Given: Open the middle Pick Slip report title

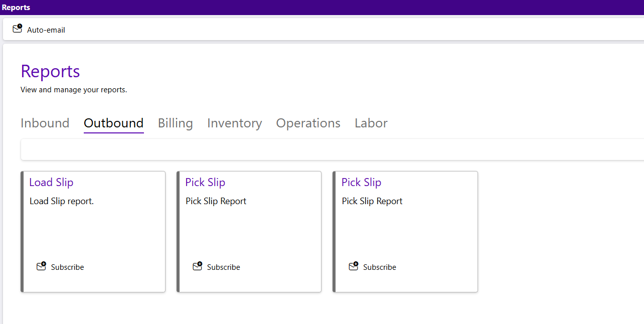Looking at the screenshot, I should [205, 183].
